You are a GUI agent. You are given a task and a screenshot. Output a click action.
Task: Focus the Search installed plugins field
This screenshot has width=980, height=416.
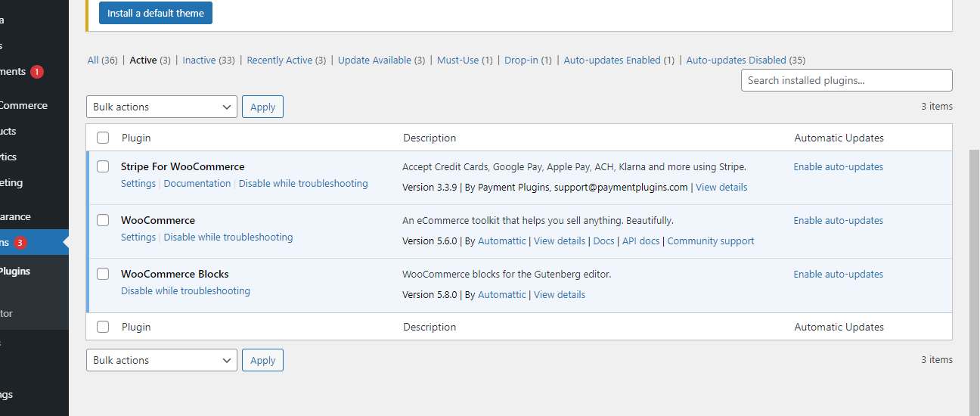[x=847, y=80]
